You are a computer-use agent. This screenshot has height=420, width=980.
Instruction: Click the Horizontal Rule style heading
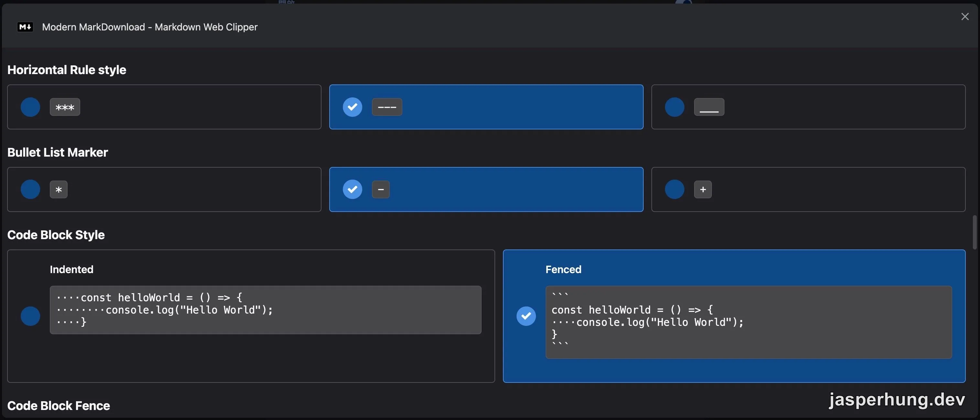[x=67, y=70]
